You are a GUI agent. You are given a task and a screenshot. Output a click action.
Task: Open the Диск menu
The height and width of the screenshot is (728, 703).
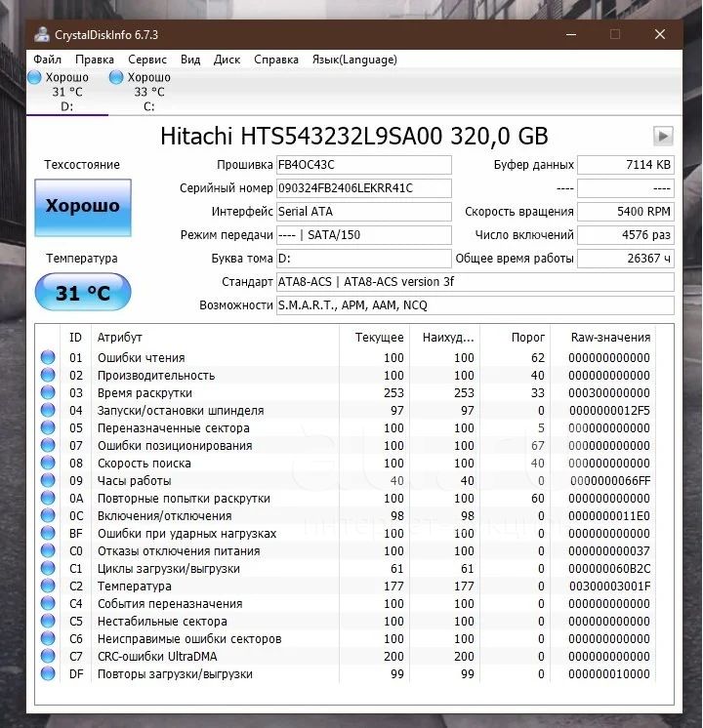tap(227, 60)
